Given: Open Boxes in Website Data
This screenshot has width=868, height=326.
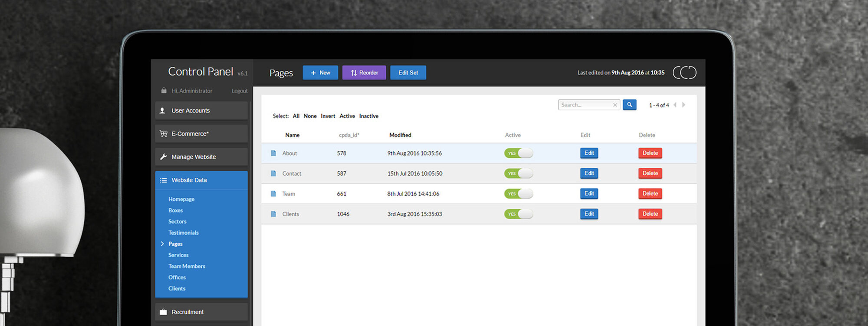Looking at the screenshot, I should [x=176, y=210].
